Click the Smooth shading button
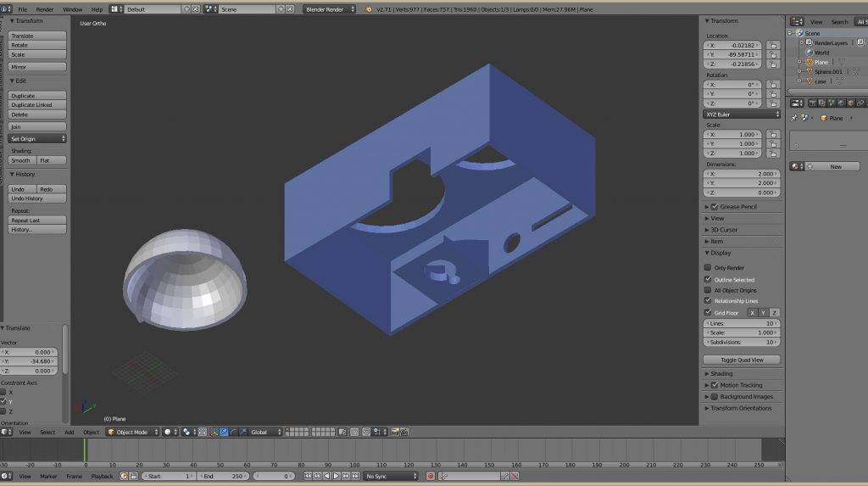Screen dimensions: 868x486 click(22, 160)
